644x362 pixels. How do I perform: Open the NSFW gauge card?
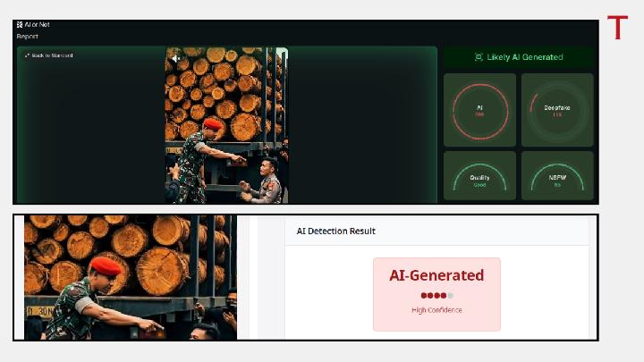pyautogui.click(x=557, y=175)
